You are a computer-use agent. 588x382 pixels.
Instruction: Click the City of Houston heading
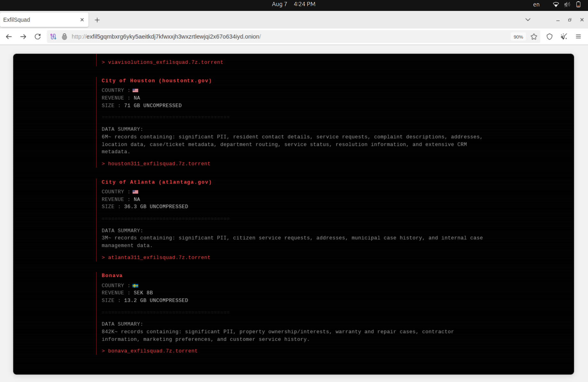coord(157,81)
